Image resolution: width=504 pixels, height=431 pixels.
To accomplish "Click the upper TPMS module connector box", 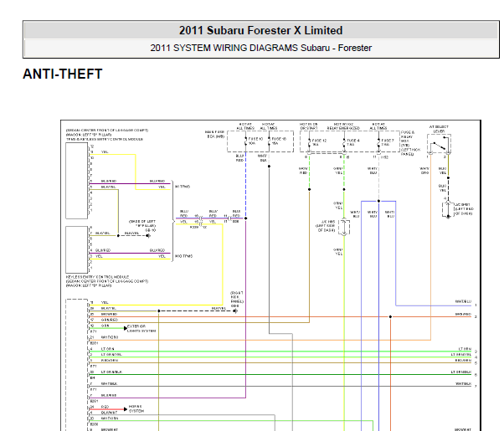I will click(x=76, y=181).
